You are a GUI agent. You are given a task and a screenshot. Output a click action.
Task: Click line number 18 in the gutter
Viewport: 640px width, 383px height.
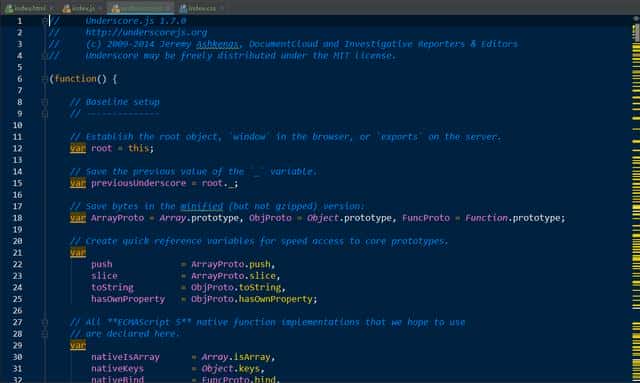pos(17,218)
